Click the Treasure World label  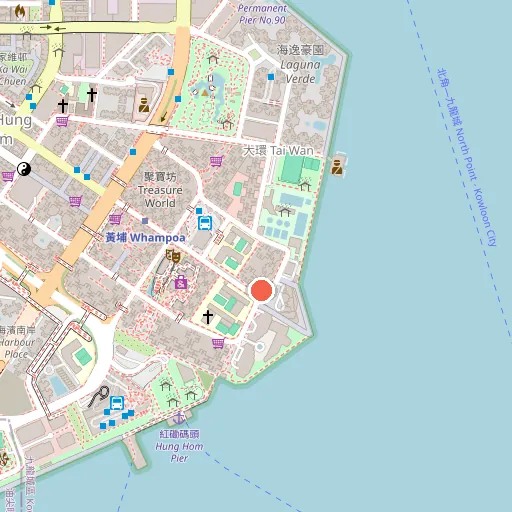point(160,190)
